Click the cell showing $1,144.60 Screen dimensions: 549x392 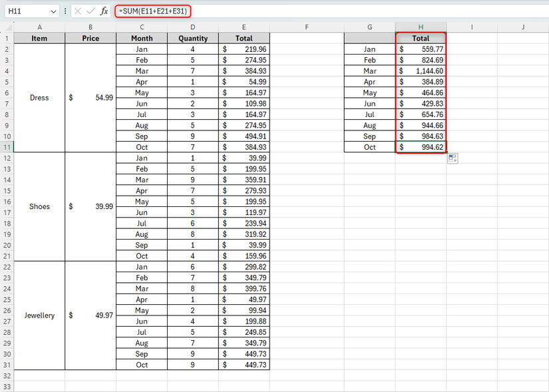pyautogui.click(x=421, y=71)
